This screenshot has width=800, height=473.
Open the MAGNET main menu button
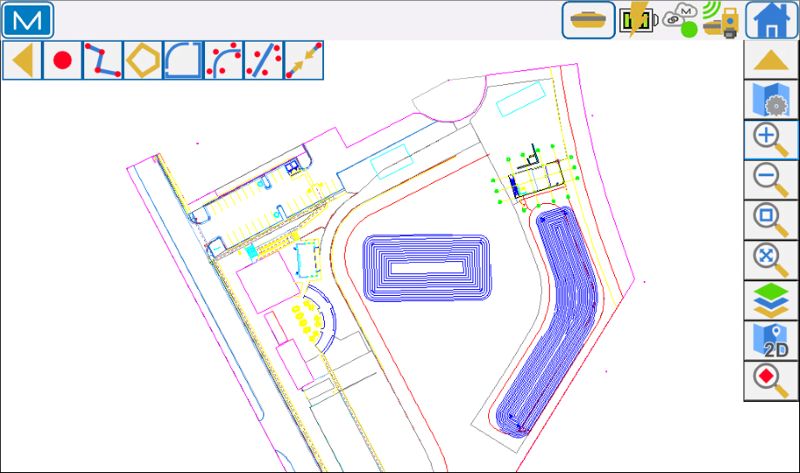coord(28,20)
